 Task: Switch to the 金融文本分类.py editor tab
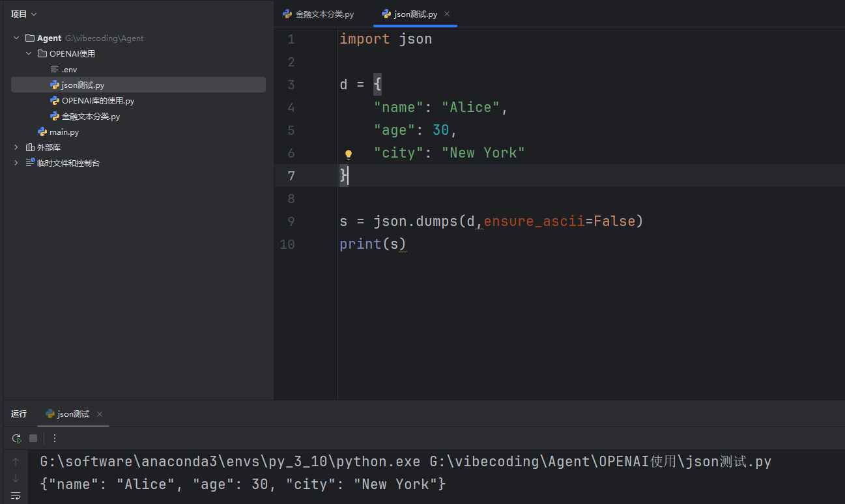(x=319, y=14)
